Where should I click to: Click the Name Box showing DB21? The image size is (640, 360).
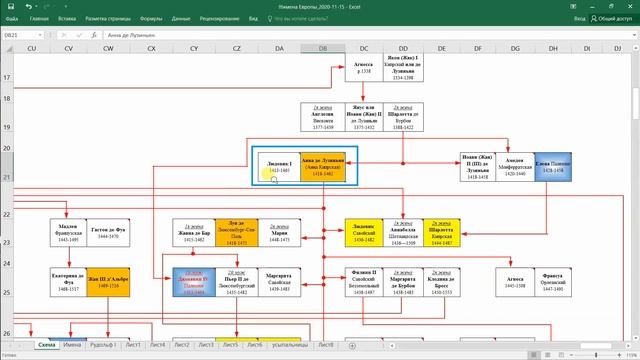coord(20,35)
